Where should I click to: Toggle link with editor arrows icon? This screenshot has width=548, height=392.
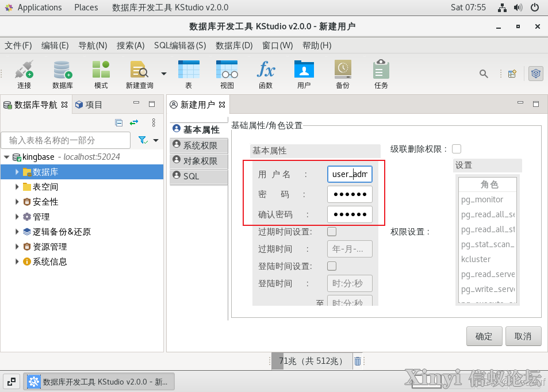click(x=134, y=122)
